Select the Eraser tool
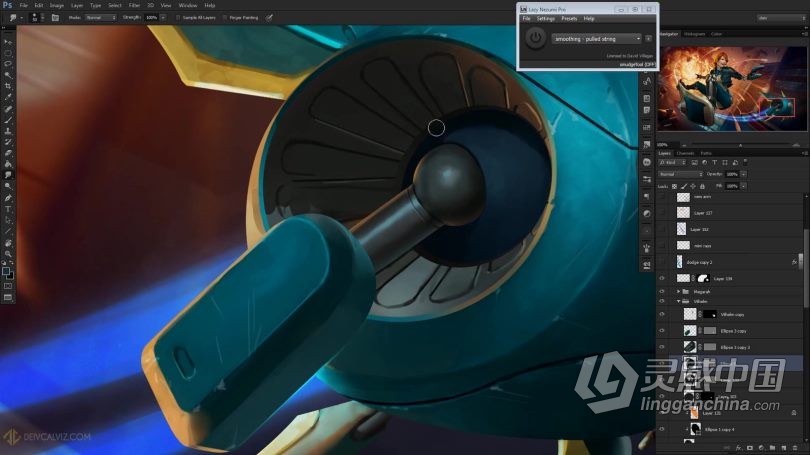Screen dimensions: 810x455 pos(8,153)
